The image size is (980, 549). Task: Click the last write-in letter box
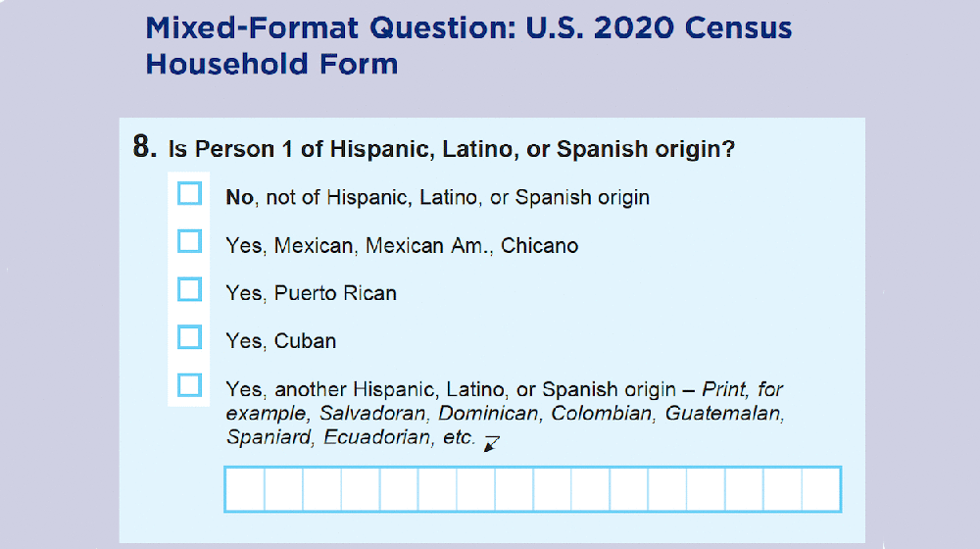coord(820,489)
